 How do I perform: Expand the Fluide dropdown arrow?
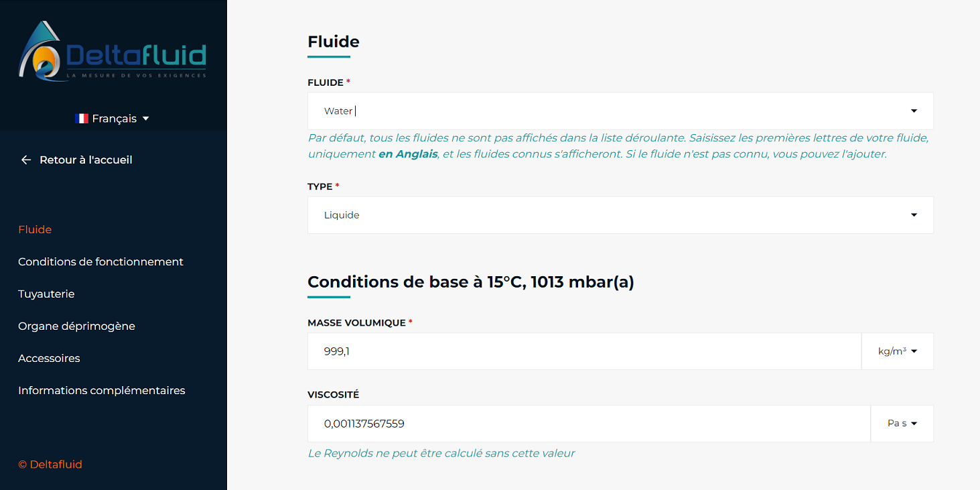coord(914,111)
